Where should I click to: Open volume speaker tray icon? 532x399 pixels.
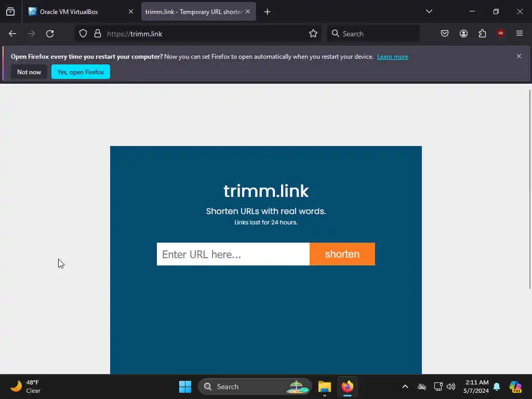[451, 387]
